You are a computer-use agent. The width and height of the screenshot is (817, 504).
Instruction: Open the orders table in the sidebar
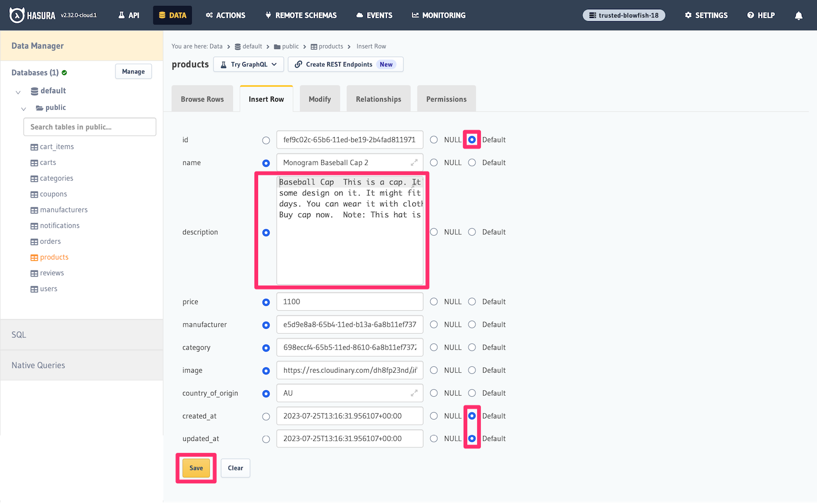(50, 242)
